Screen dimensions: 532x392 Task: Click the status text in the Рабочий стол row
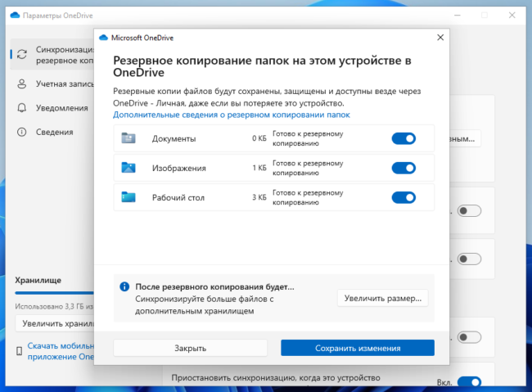point(308,197)
